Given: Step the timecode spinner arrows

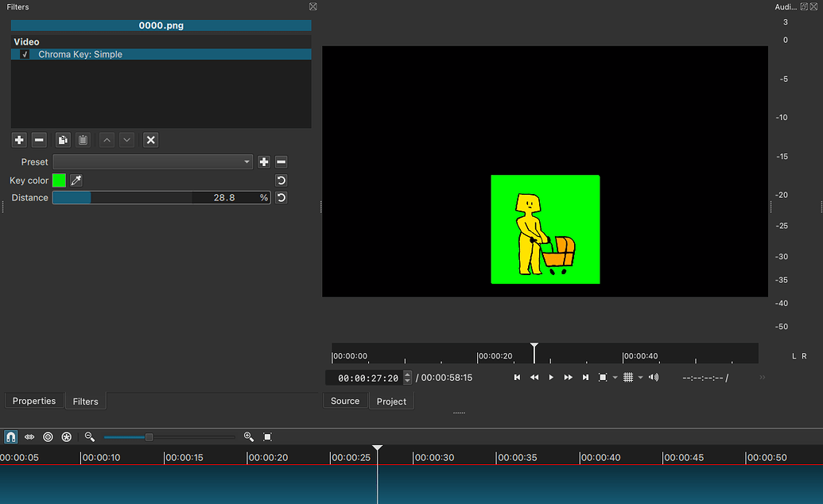Looking at the screenshot, I should pyautogui.click(x=408, y=378).
